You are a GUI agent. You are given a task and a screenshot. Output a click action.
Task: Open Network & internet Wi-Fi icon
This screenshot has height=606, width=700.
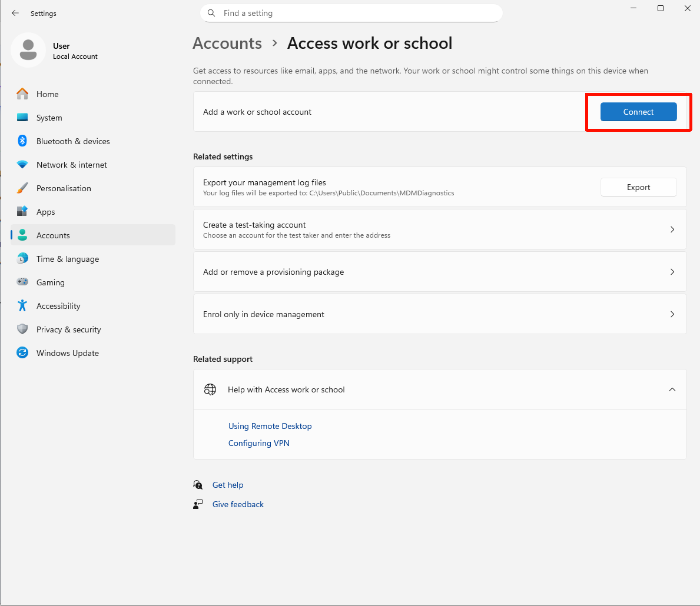tap(22, 165)
